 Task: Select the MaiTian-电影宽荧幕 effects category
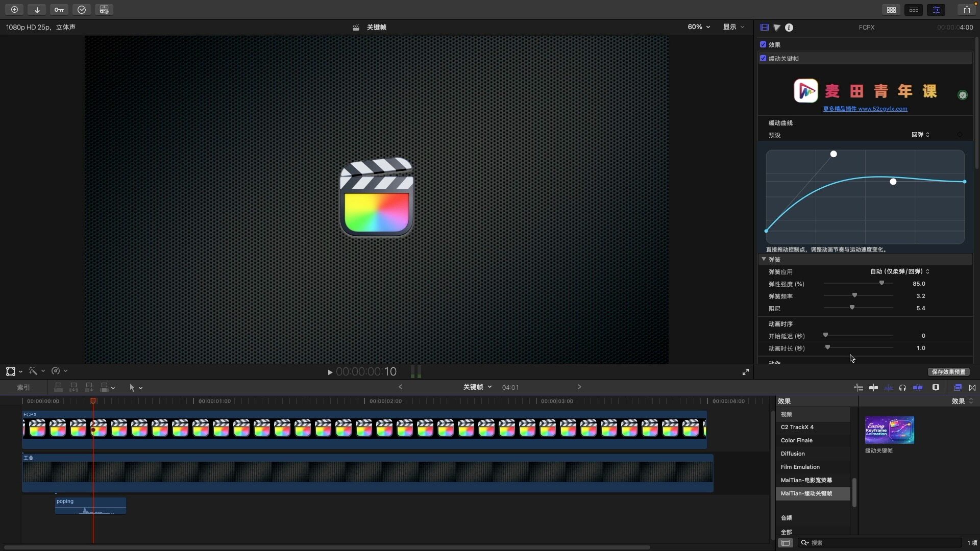(806, 480)
